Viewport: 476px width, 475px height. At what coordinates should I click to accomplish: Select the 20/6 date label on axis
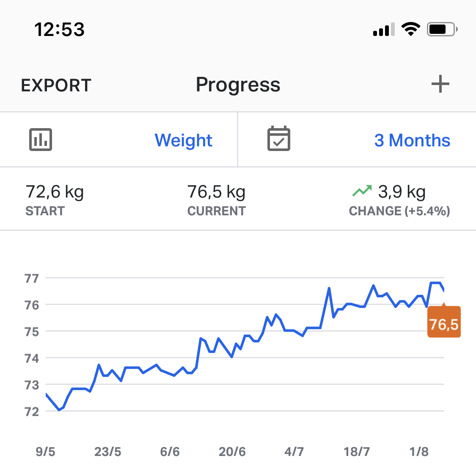tap(232, 452)
